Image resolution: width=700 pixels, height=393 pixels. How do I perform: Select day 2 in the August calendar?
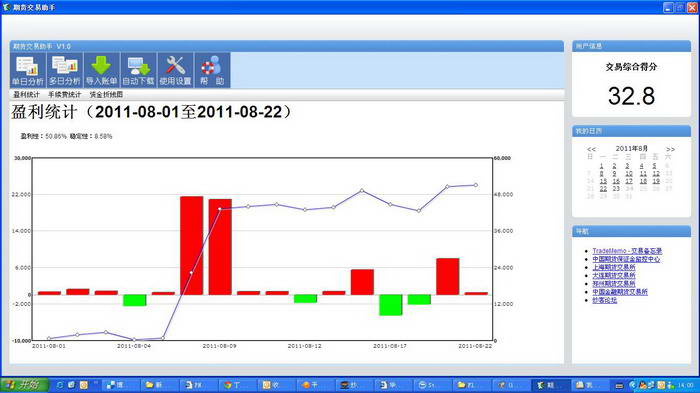click(x=614, y=166)
